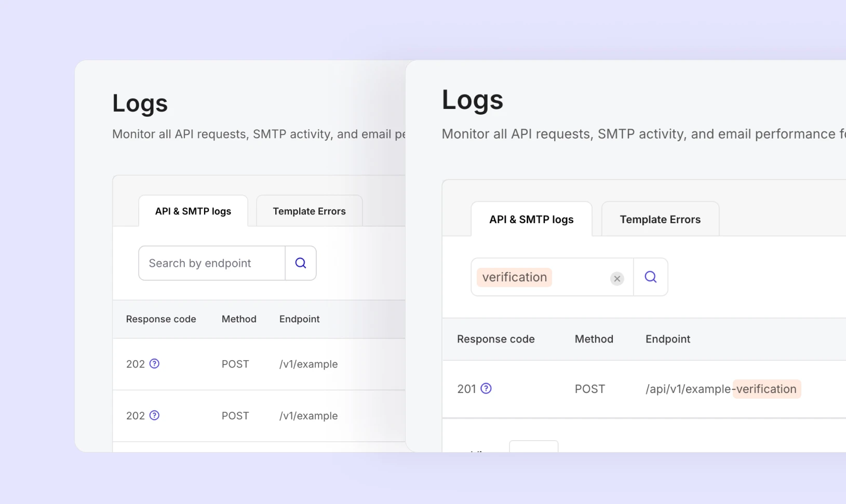The width and height of the screenshot is (846, 504).
Task: Focus the "Search by endpoint" input field
Action: (212, 263)
